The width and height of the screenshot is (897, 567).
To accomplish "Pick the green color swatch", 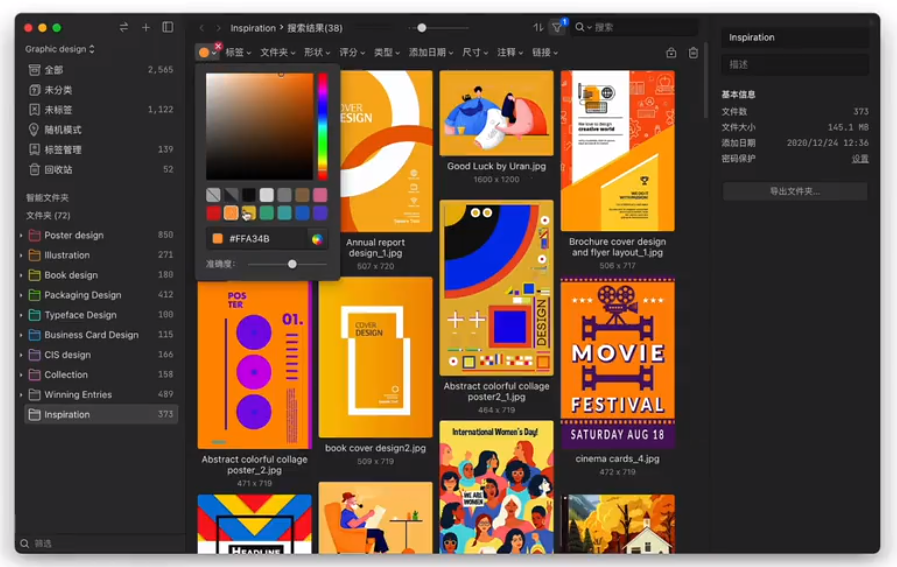I will [267, 213].
